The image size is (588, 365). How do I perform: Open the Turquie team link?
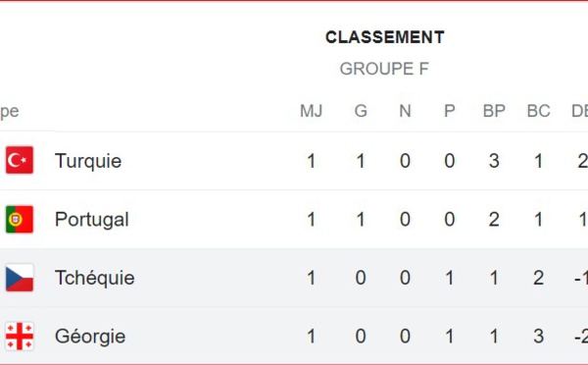pos(88,161)
